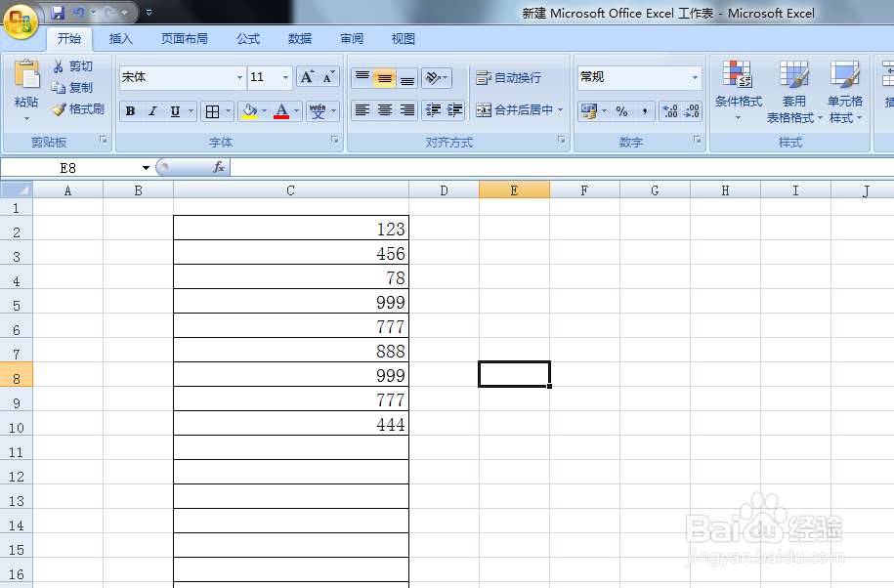Apply bold formatting with the B icon
This screenshot has width=894, height=588.
[x=131, y=110]
